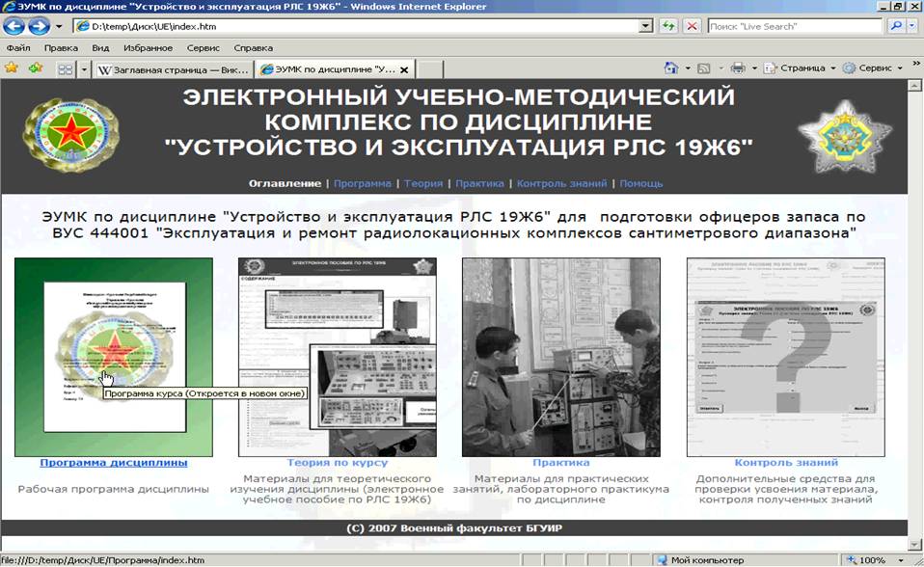924x567 pixels.
Task: Open the Избранное menu
Action: (148, 47)
